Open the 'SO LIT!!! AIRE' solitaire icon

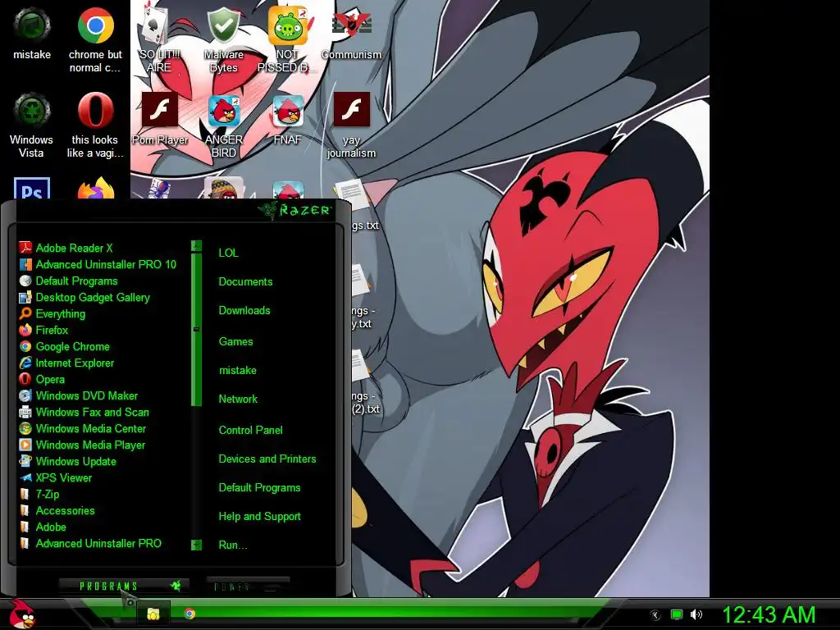(x=159, y=39)
